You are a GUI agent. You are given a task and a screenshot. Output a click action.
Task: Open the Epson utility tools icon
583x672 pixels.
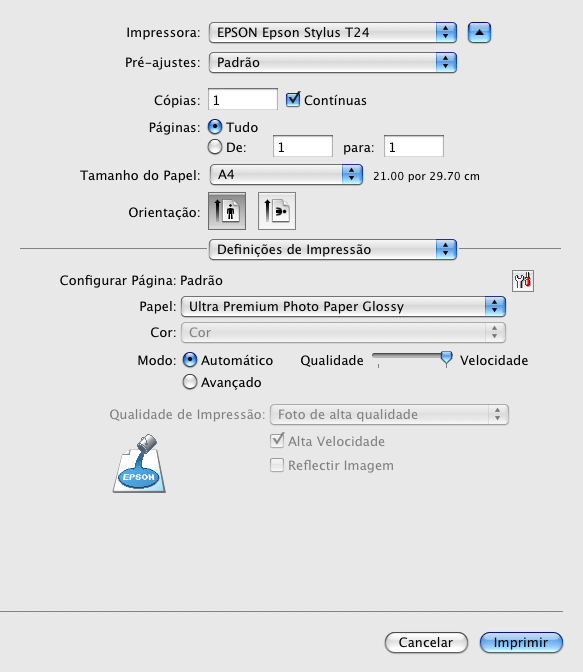(x=523, y=281)
